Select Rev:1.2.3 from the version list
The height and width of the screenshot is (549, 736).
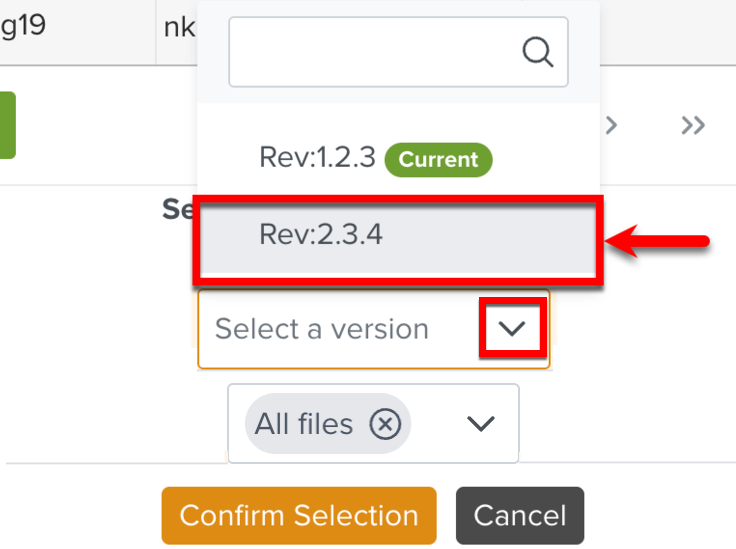point(316,157)
